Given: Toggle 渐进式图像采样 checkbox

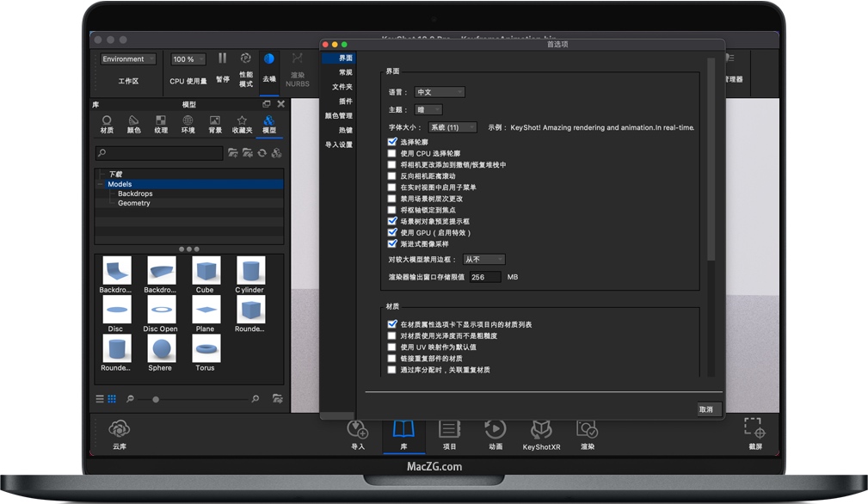Looking at the screenshot, I should 392,243.
